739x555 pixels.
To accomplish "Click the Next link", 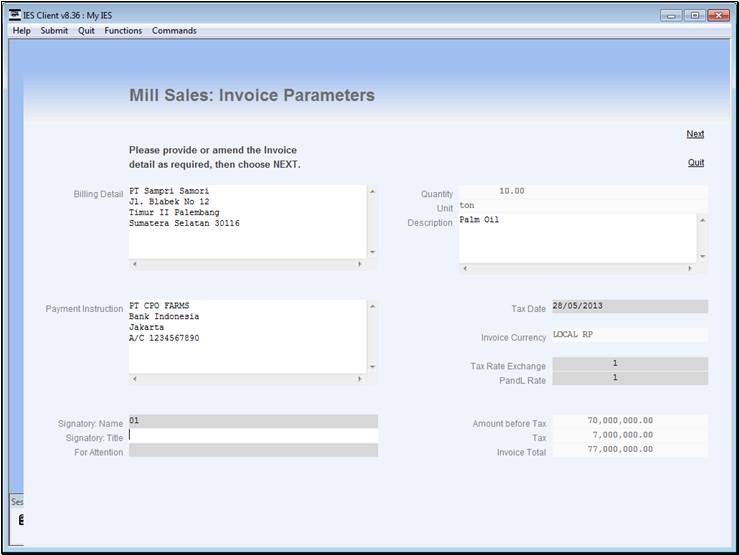I will [695, 134].
